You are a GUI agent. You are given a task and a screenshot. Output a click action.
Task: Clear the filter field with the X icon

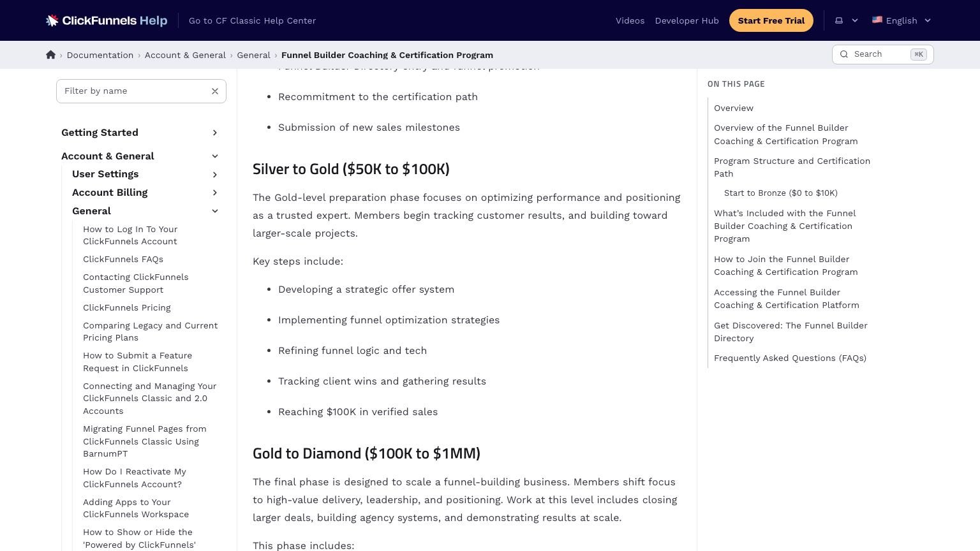[215, 91]
